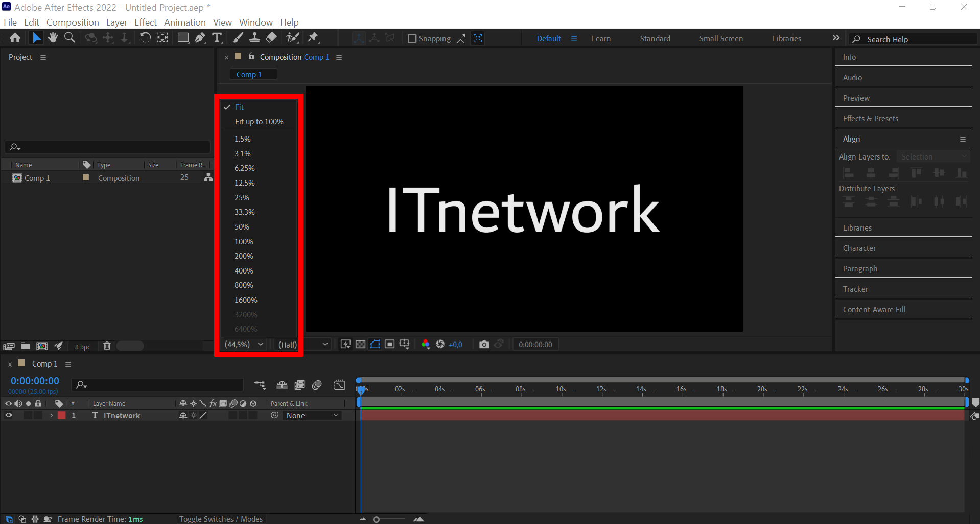Select the Rotation tool
The height and width of the screenshot is (524, 980).
(x=145, y=37)
